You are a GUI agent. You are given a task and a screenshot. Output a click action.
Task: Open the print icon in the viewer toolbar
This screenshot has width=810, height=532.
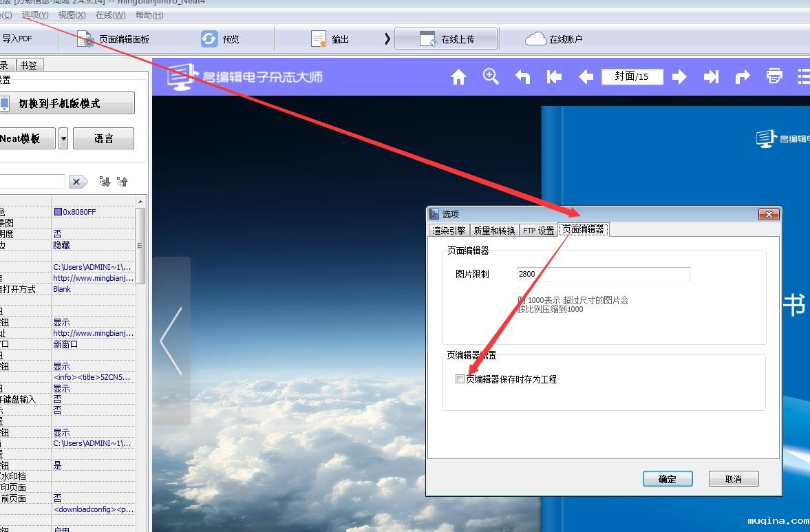click(x=774, y=76)
